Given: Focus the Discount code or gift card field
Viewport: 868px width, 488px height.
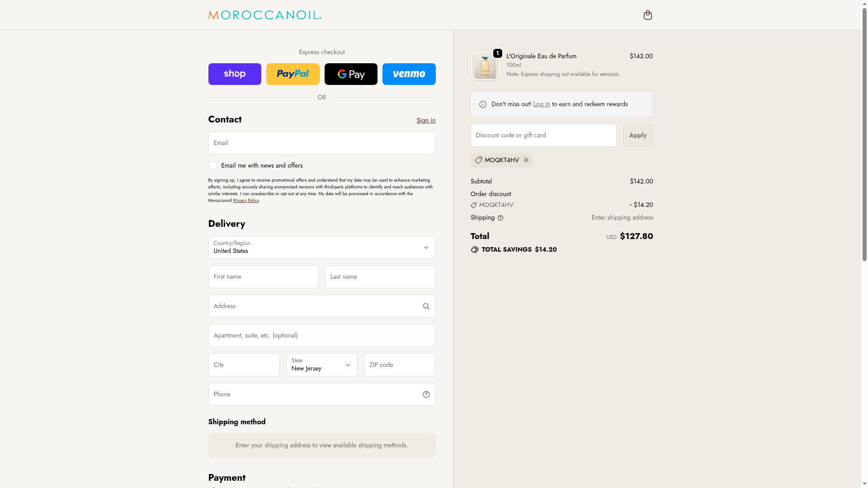Looking at the screenshot, I should [x=543, y=136].
